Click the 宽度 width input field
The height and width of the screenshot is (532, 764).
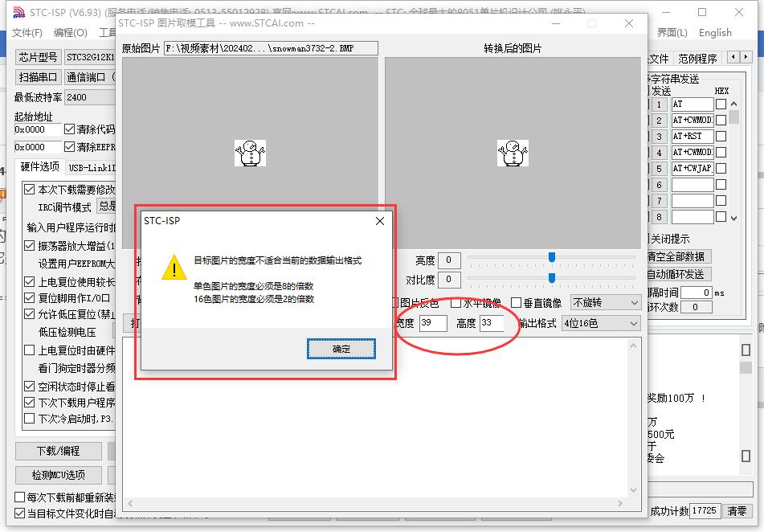click(x=433, y=323)
